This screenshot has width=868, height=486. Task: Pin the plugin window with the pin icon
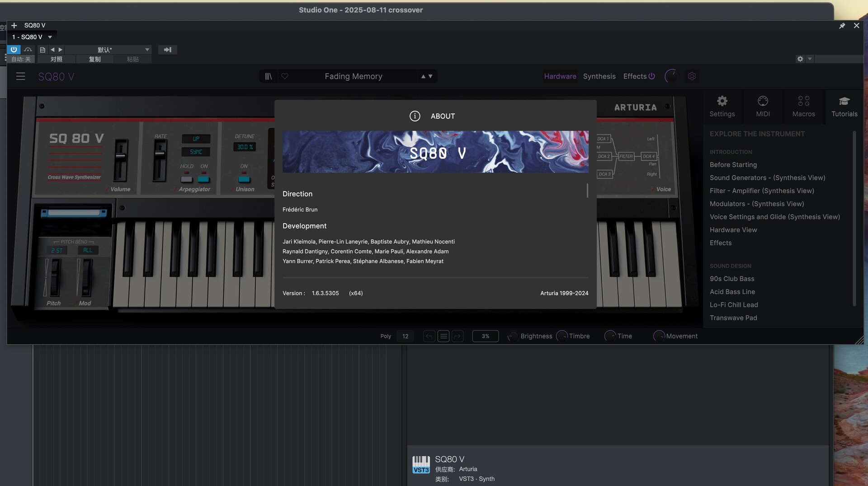[x=842, y=26]
